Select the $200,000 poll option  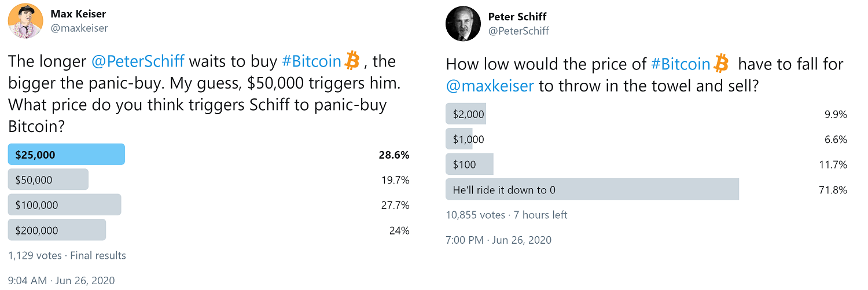click(x=57, y=230)
